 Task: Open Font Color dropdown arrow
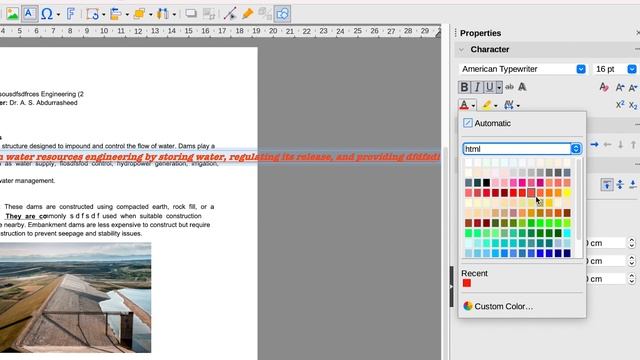coord(473,106)
